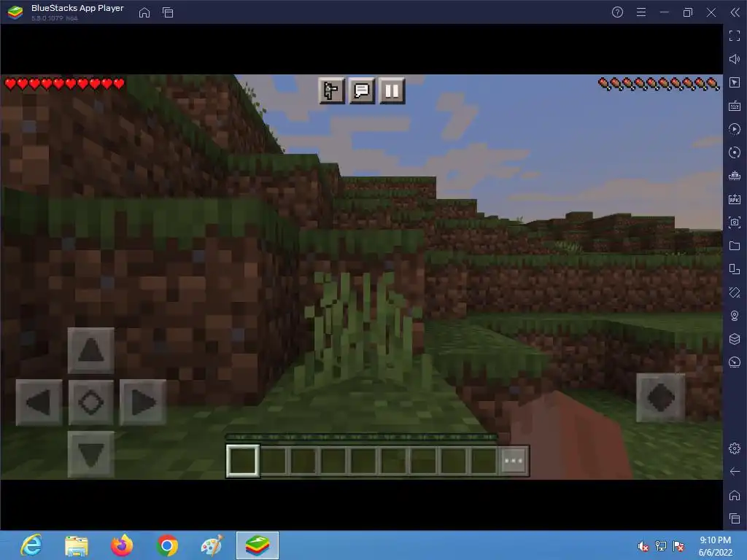Tap the D-pad up arrow
747x560 pixels.
click(x=91, y=351)
